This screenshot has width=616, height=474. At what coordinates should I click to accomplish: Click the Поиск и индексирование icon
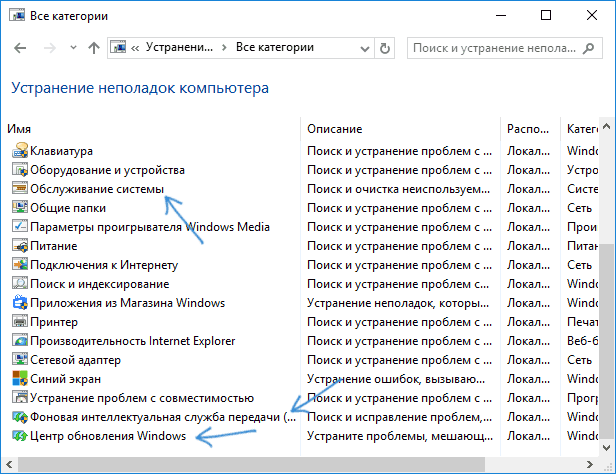click(x=20, y=284)
